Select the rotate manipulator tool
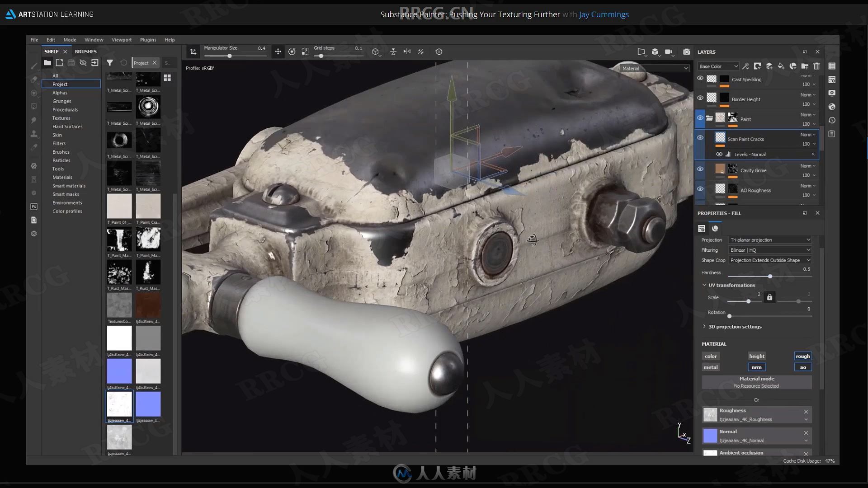The height and width of the screenshot is (488, 868). point(292,52)
